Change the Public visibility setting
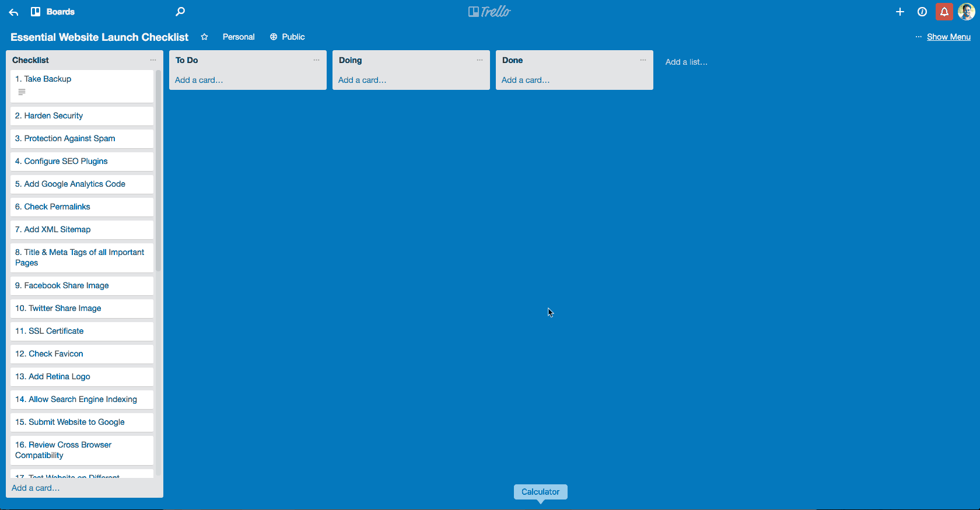 click(x=288, y=37)
